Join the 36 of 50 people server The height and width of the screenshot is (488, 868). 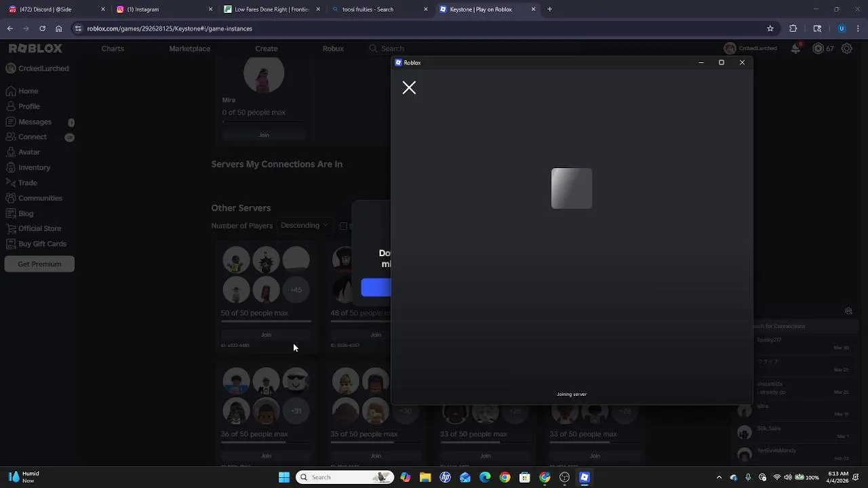tap(266, 455)
